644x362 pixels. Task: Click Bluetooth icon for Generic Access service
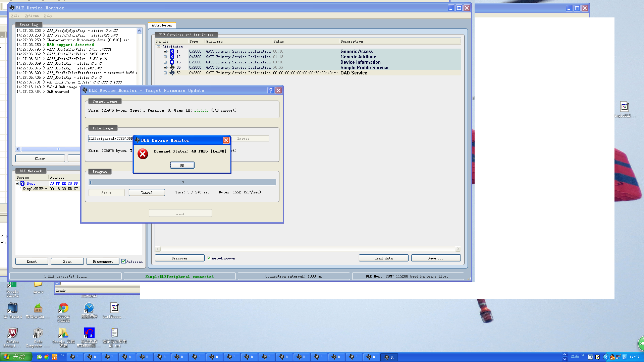pyautogui.click(x=172, y=51)
